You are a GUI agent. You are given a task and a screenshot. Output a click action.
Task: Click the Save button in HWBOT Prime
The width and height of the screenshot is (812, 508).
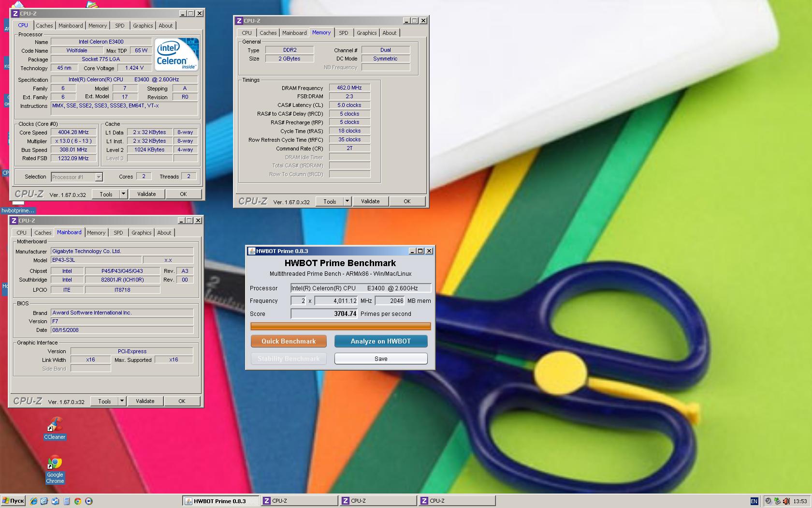tap(381, 359)
